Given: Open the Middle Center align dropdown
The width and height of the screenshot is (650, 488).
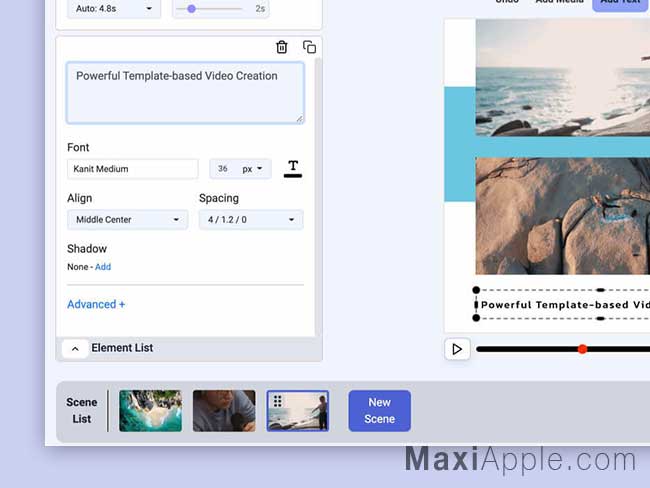Looking at the screenshot, I should 128,220.
